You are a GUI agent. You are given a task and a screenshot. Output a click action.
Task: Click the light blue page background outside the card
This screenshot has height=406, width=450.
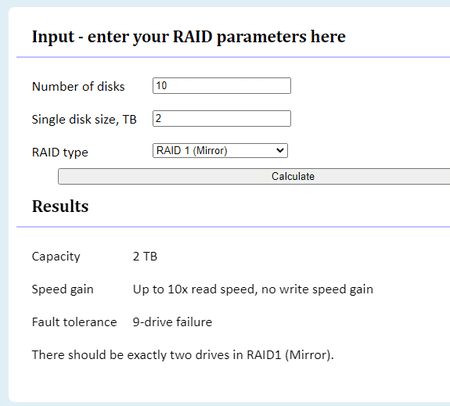coord(4,200)
